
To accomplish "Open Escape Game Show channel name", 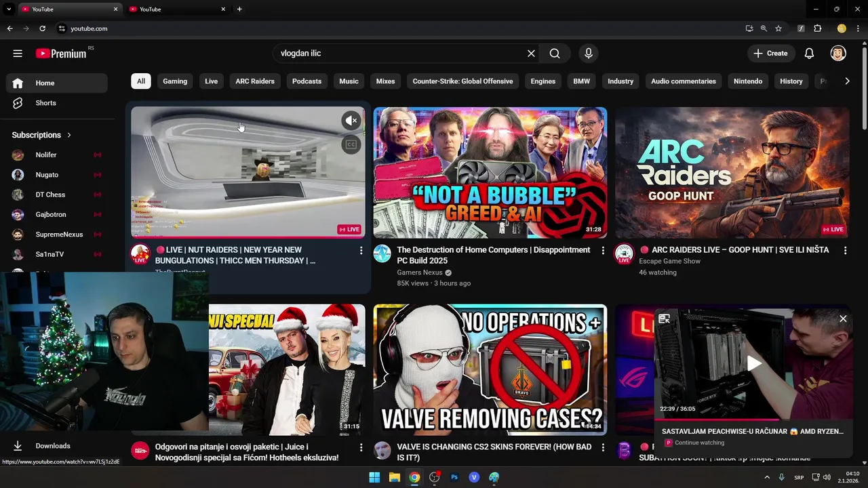I will [669, 261].
